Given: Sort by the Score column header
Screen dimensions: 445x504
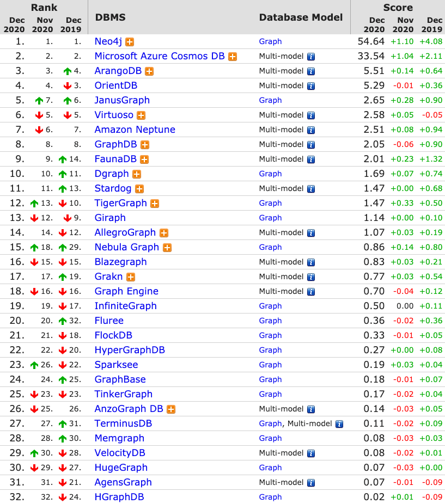Looking at the screenshot, I should point(398,8).
